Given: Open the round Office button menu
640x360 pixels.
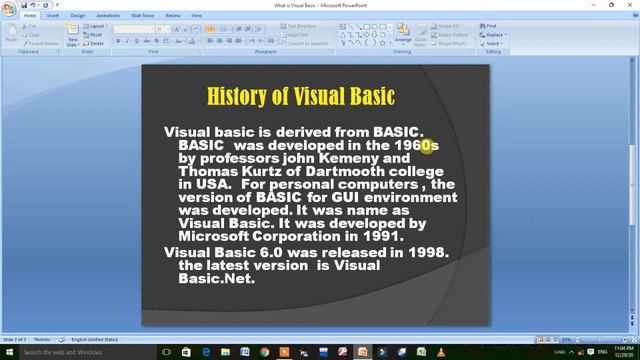Looking at the screenshot, I should pos(9,9).
